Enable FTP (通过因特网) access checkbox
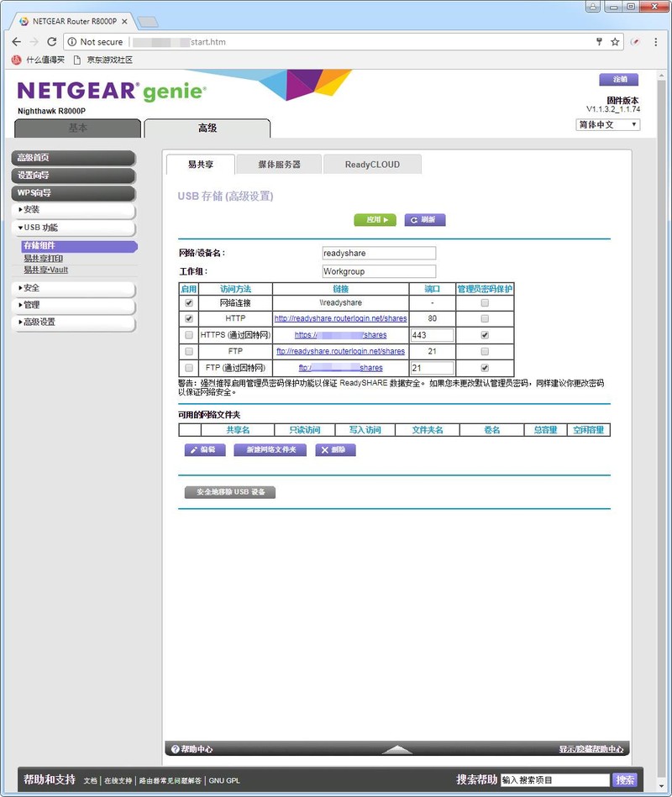 (x=189, y=368)
